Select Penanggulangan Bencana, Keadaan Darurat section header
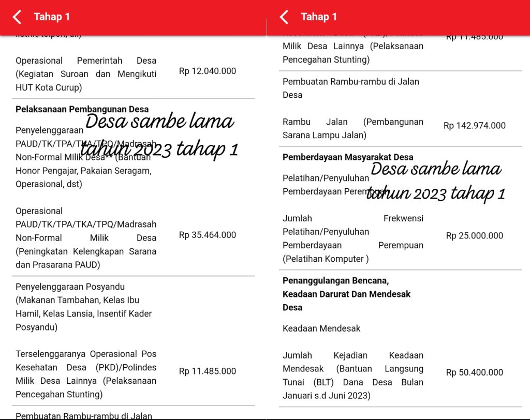Viewport: 530px width, 420px height. pos(347,294)
